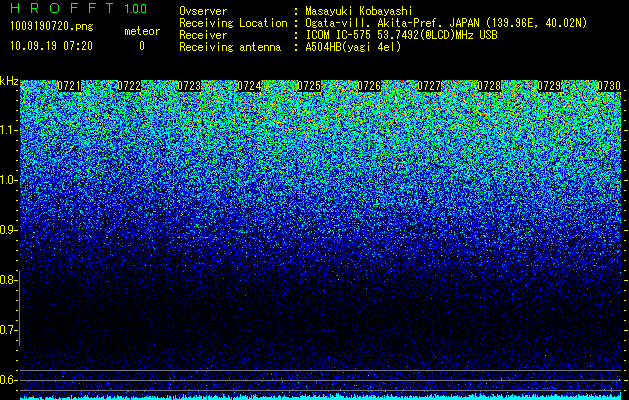Select the 0721 time marker
Viewport: 629px width, 400px height.
pyautogui.click(x=69, y=86)
